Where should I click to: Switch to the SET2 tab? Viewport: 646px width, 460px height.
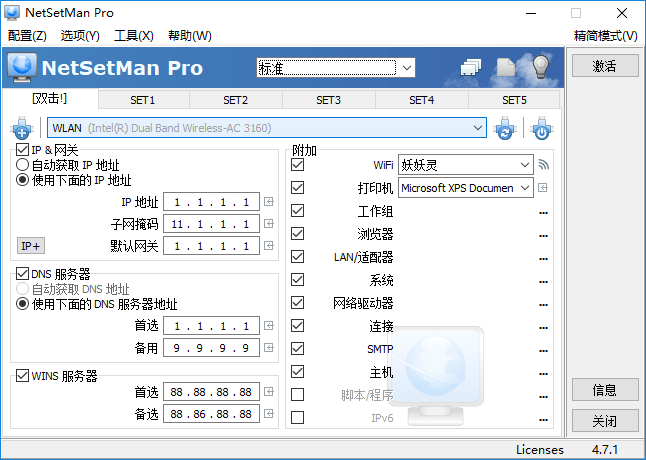click(x=236, y=100)
